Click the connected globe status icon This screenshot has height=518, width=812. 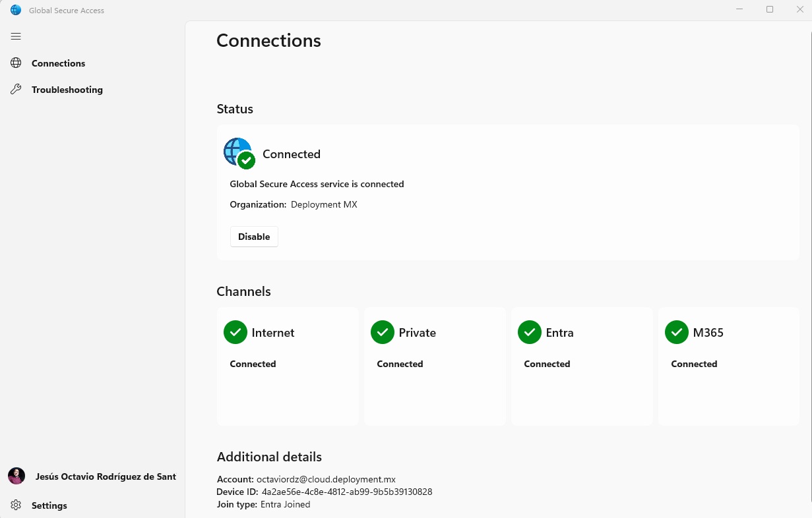(x=239, y=154)
